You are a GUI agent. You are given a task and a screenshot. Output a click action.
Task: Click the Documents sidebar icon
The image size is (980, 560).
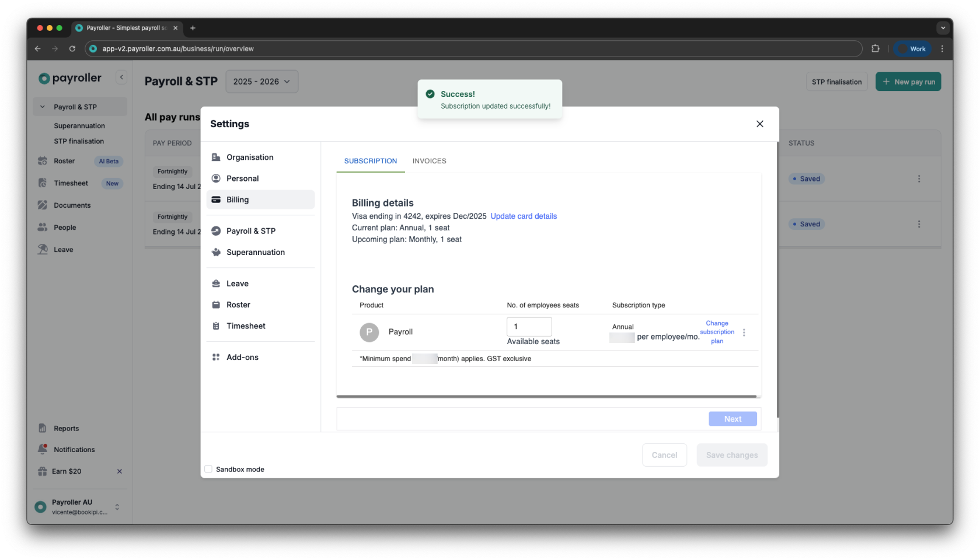[x=43, y=205]
